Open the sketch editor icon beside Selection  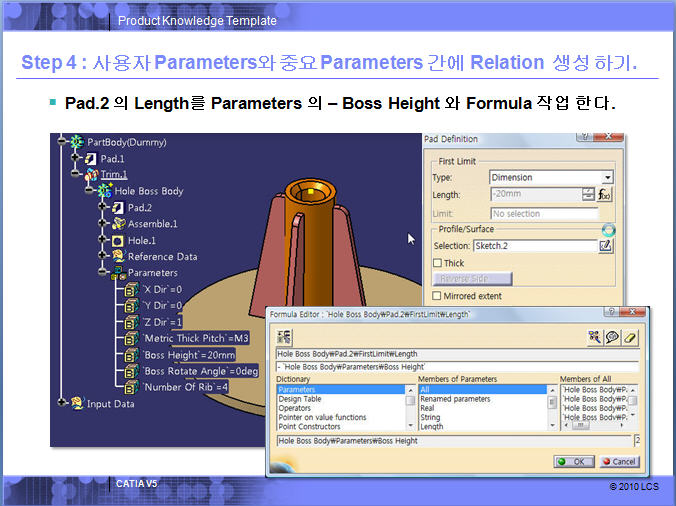[605, 246]
